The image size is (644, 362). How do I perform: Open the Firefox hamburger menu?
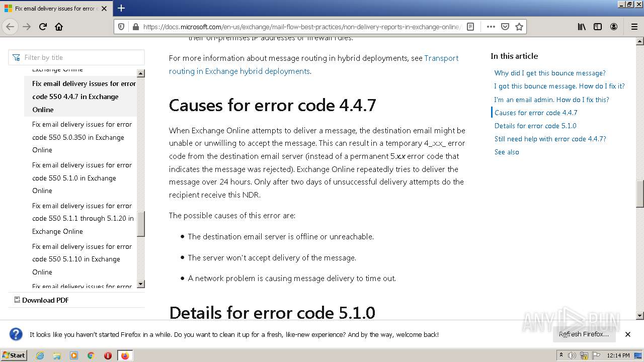(x=634, y=27)
